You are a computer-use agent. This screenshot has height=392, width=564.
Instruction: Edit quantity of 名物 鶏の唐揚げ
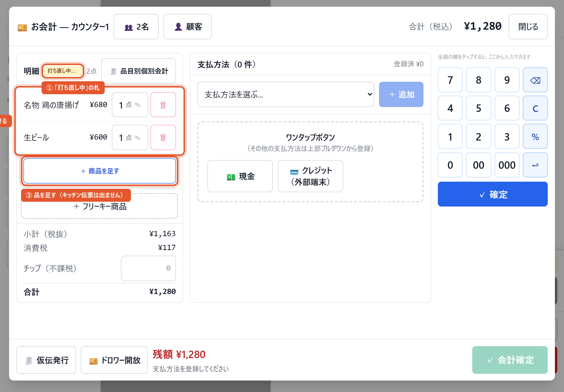(x=130, y=105)
